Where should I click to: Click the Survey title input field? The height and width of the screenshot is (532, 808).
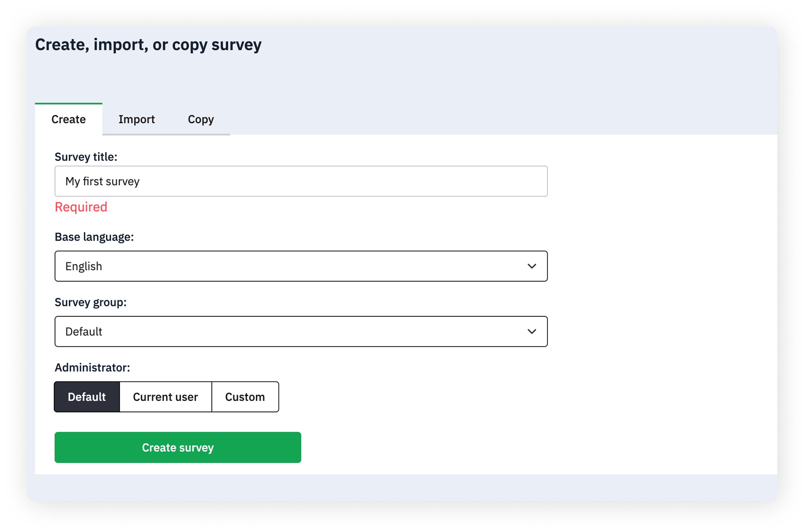(x=301, y=181)
